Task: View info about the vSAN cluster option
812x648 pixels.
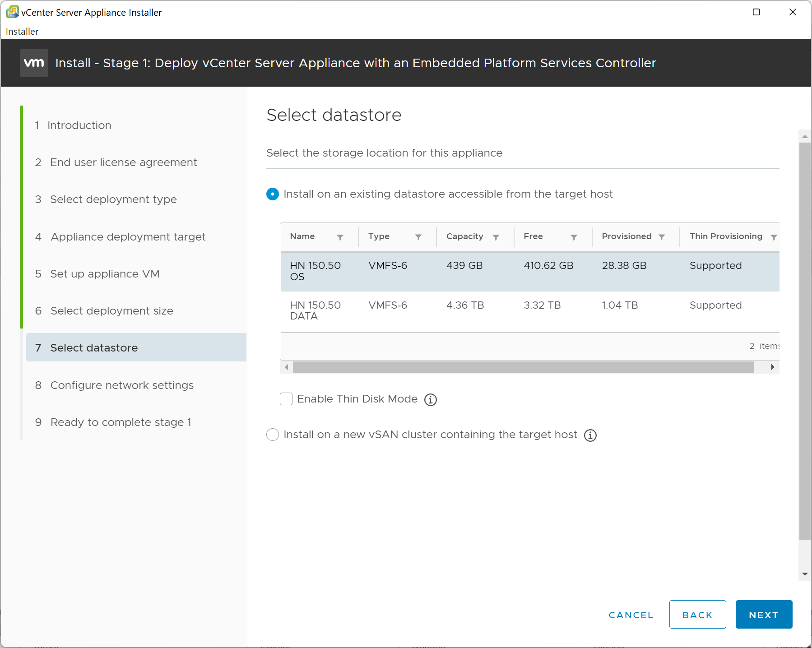Action: 590,435
